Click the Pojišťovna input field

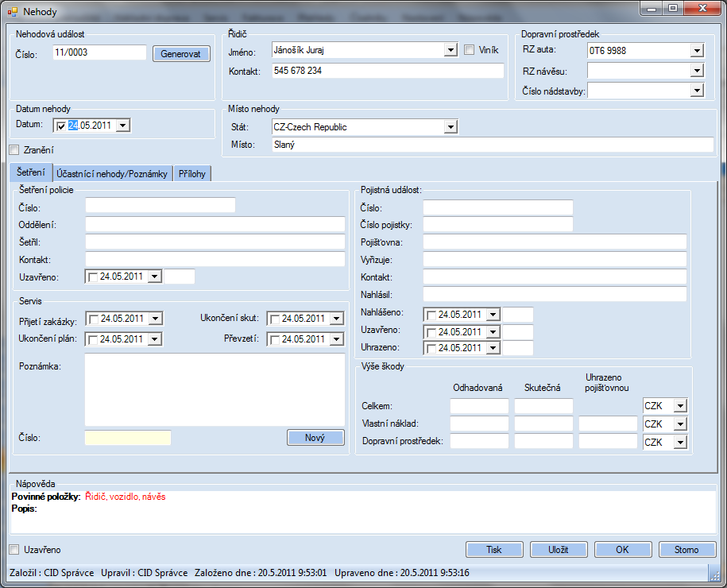click(555, 242)
